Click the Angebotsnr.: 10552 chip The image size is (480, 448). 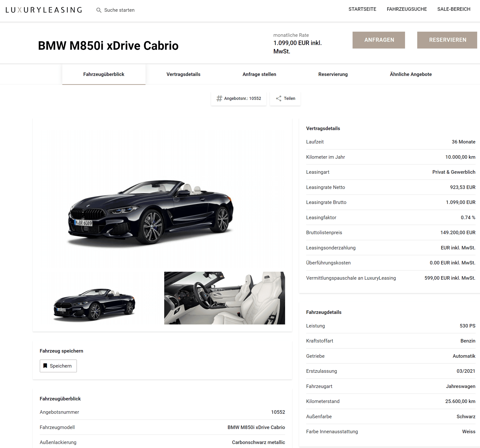click(x=238, y=98)
